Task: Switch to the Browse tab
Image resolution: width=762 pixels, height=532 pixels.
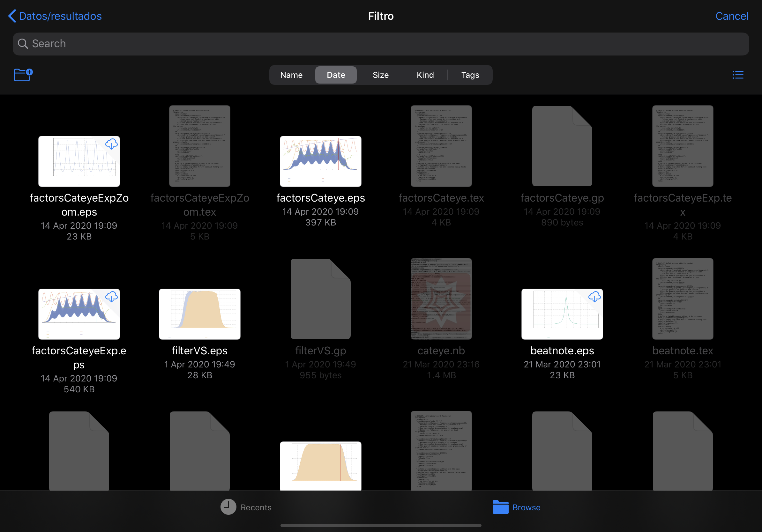Action: pos(516,507)
